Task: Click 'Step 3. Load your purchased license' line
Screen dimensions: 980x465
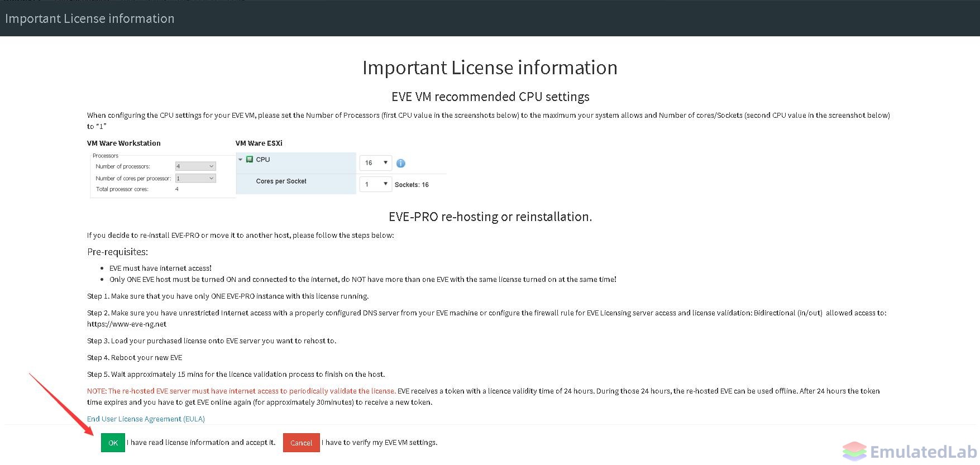Action: click(212, 341)
